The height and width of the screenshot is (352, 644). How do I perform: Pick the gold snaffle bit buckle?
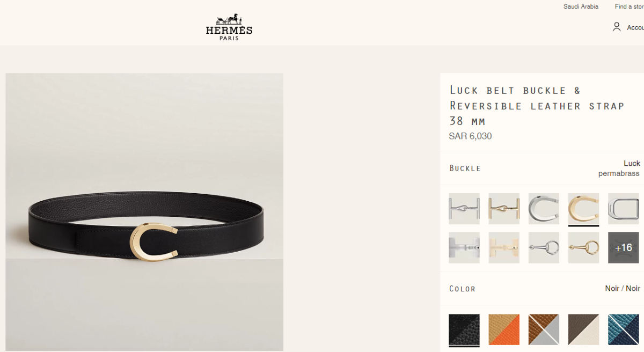[583, 247]
